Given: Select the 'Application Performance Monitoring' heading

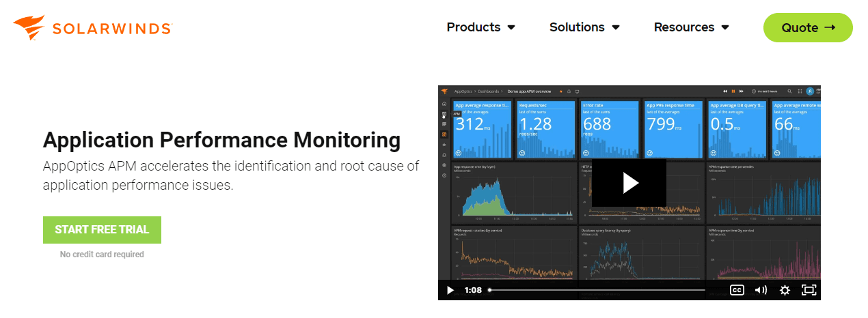Looking at the screenshot, I should [x=221, y=140].
